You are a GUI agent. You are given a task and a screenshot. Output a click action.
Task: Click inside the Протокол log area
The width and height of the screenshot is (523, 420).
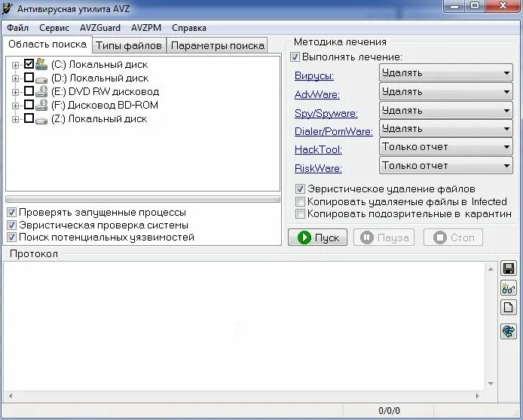click(x=244, y=326)
